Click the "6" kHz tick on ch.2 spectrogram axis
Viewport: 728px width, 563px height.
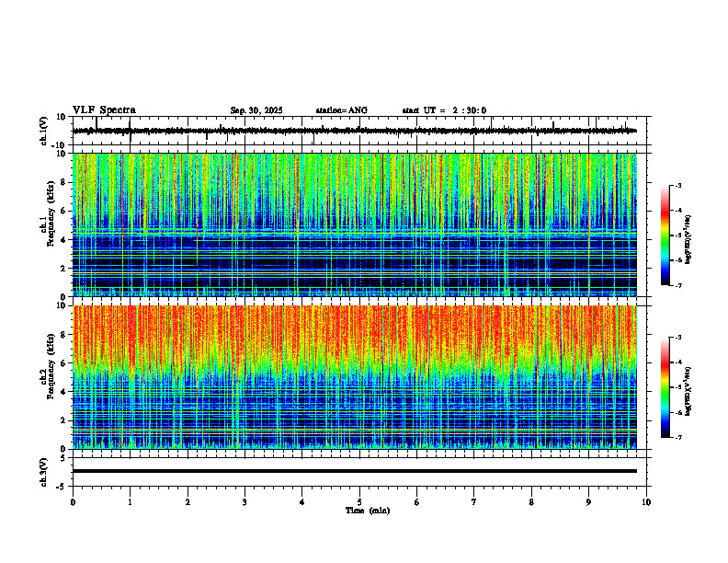click(64, 363)
